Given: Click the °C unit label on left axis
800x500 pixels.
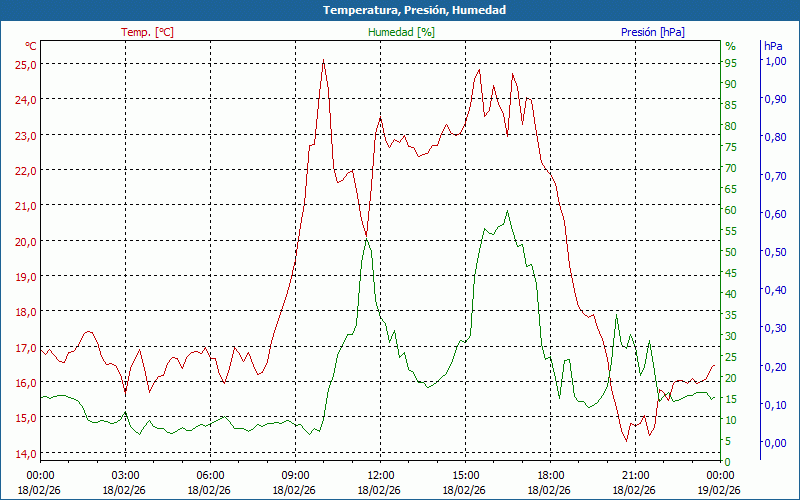Looking at the screenshot, I should tap(31, 46).
